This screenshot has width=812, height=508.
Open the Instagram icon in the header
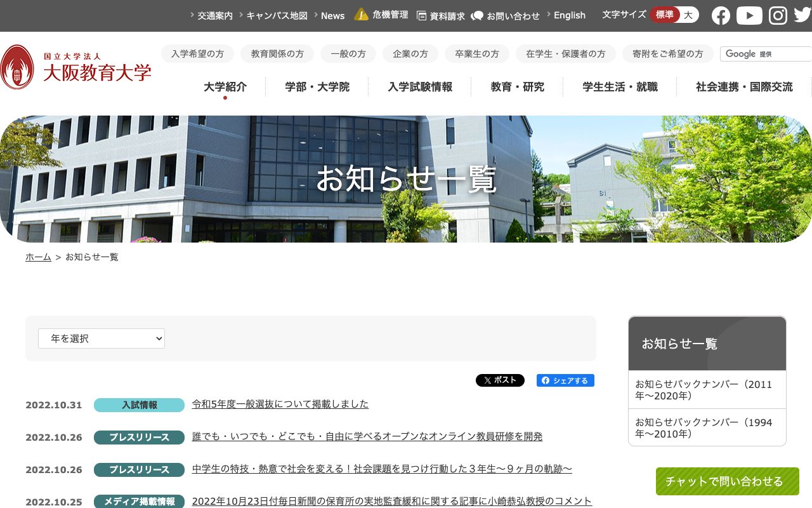[x=778, y=15]
